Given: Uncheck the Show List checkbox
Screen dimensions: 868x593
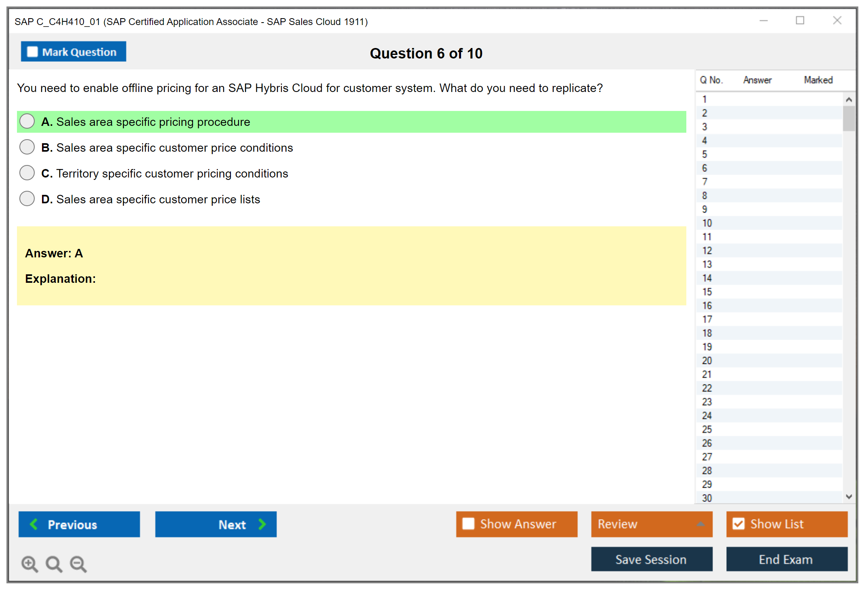Looking at the screenshot, I should click(x=738, y=524).
